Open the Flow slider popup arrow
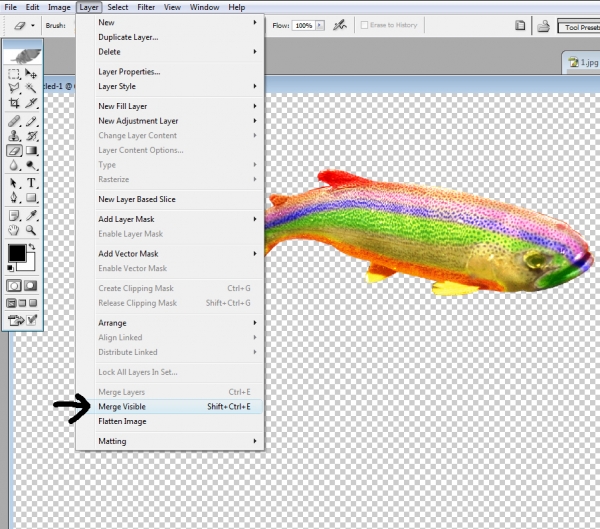Image resolution: width=600 pixels, height=529 pixels. 320,26
